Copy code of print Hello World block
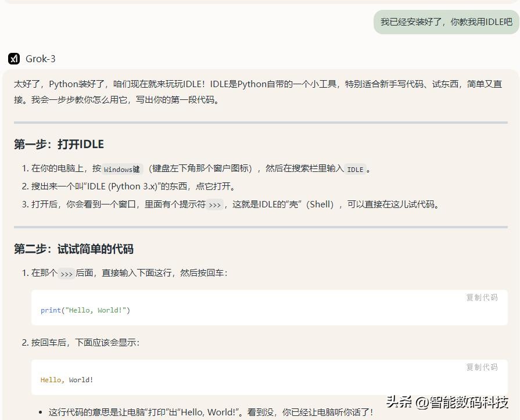Viewport: 520px width, 420px height. [x=482, y=297]
